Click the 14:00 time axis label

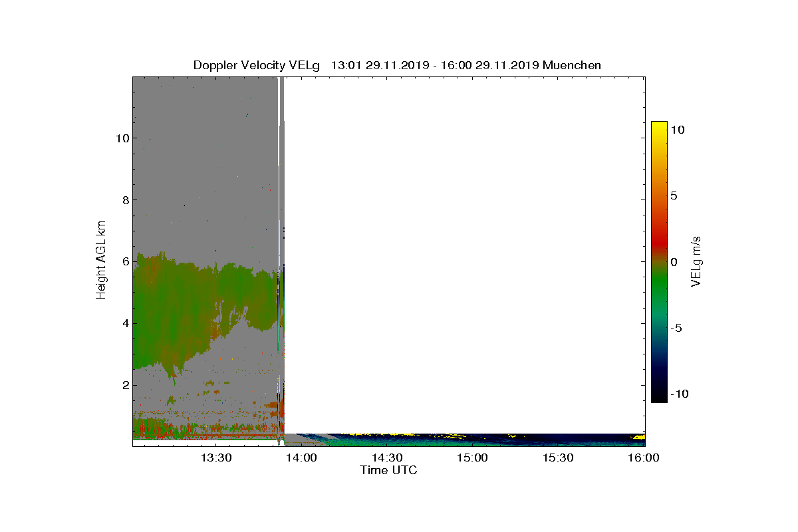(302, 458)
